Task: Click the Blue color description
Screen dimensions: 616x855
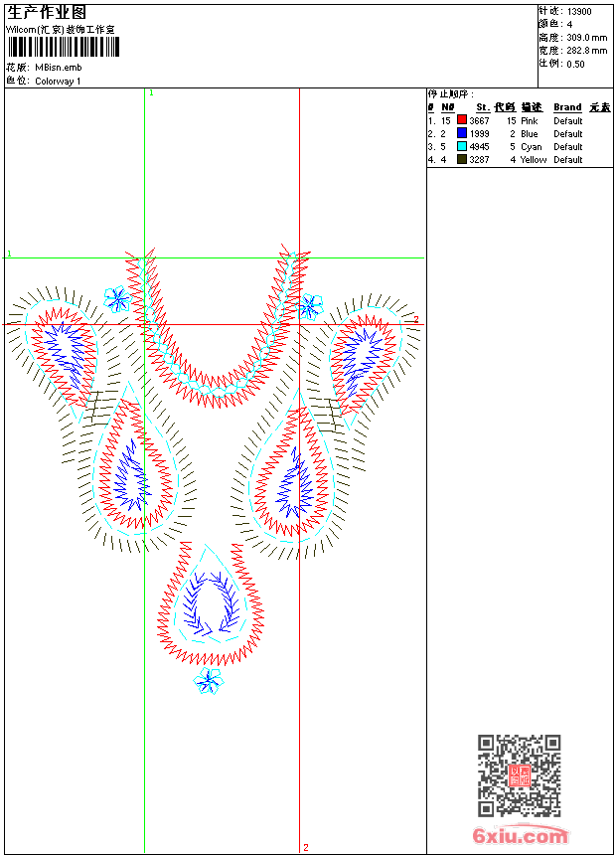Action: pos(530,133)
